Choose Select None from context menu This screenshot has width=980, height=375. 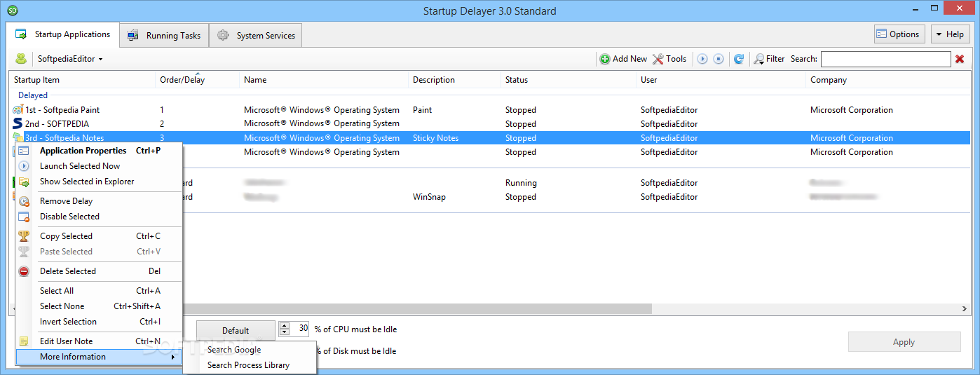99,306
